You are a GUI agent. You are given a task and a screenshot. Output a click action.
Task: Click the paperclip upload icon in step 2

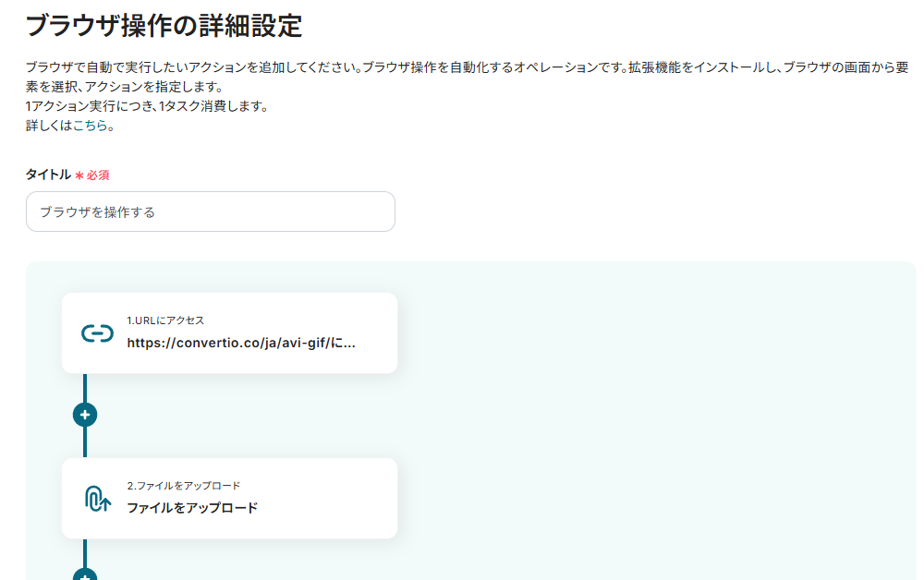click(97, 498)
